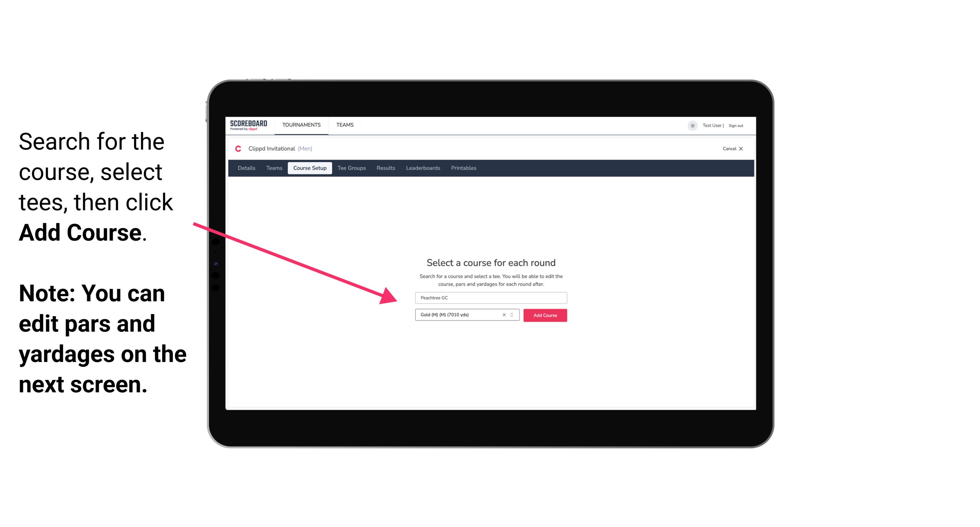This screenshot has height=527, width=980.
Task: Click the clear 'X' icon in tee dropdown
Action: coord(503,315)
